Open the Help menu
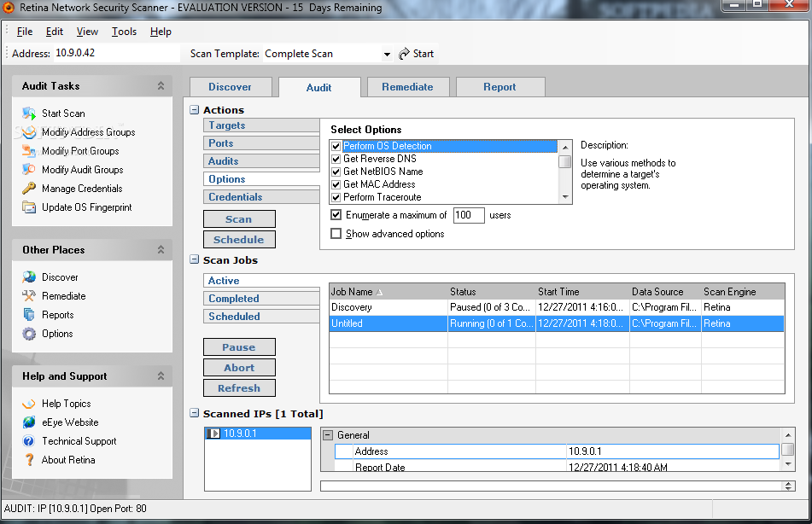This screenshot has width=812, height=524. coord(161,32)
